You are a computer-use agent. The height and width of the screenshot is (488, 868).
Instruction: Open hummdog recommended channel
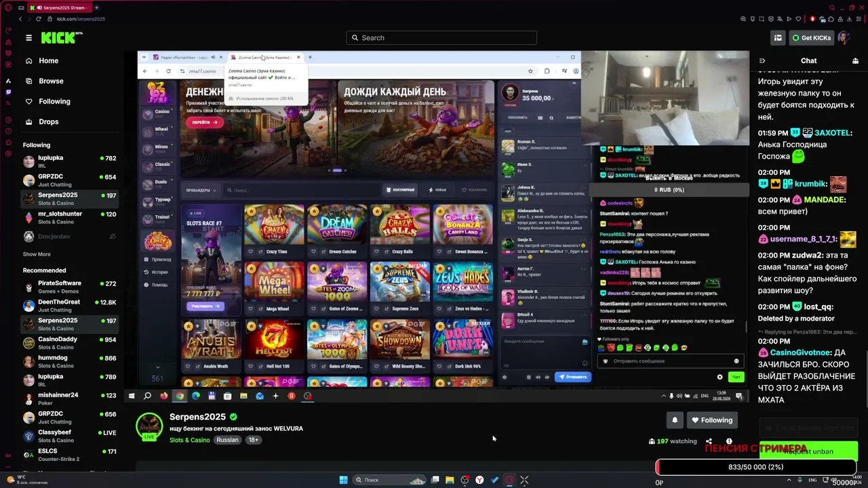[x=69, y=361]
